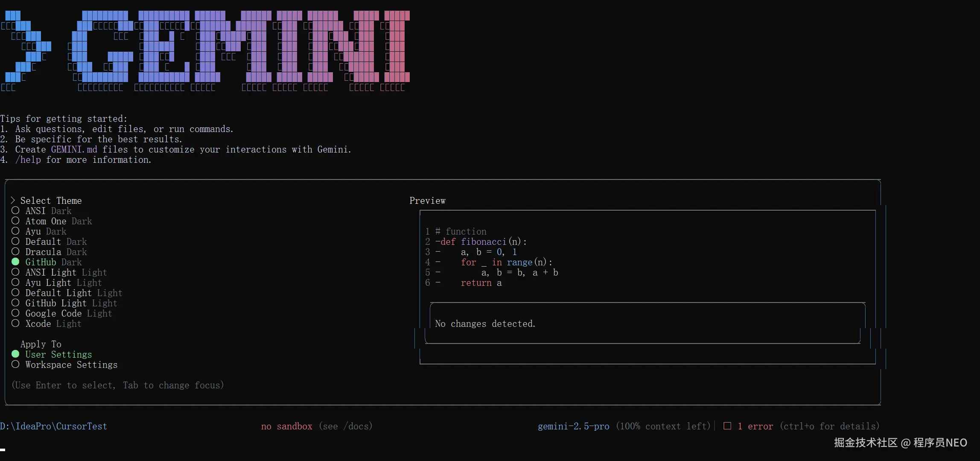Click the error square icon in status bar
The width and height of the screenshot is (980, 461).
coord(727,426)
